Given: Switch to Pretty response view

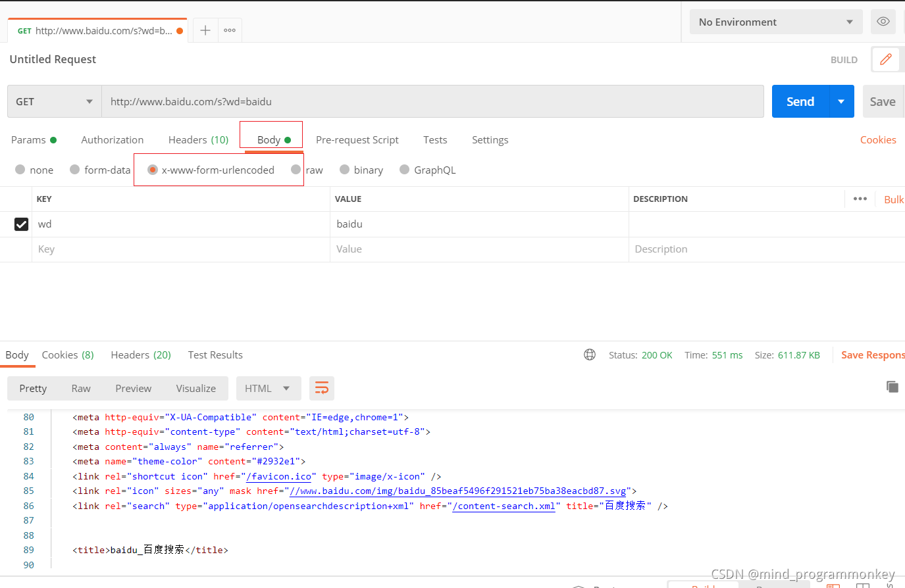Looking at the screenshot, I should tap(33, 388).
